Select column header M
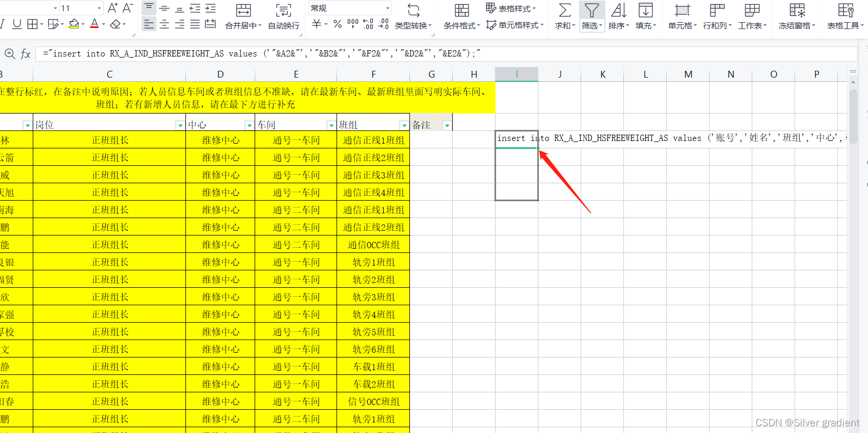Screen dimensions: 868x433 (688, 74)
